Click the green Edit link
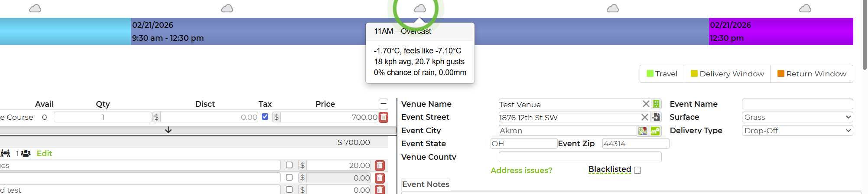 [x=44, y=154]
